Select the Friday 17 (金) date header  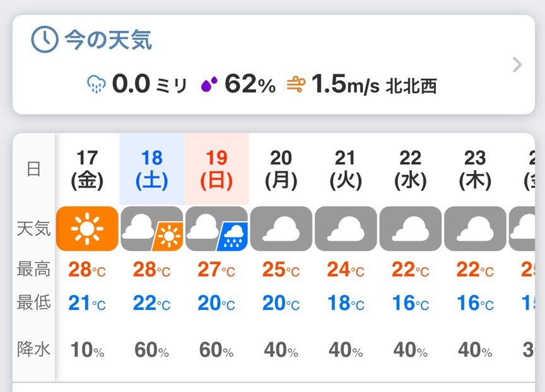click(87, 169)
